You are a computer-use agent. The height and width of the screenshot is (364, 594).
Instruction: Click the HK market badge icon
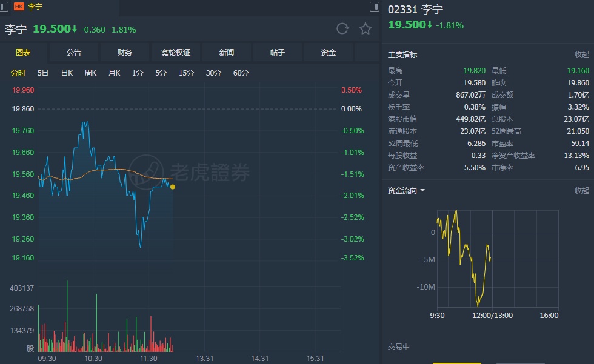coord(19,7)
